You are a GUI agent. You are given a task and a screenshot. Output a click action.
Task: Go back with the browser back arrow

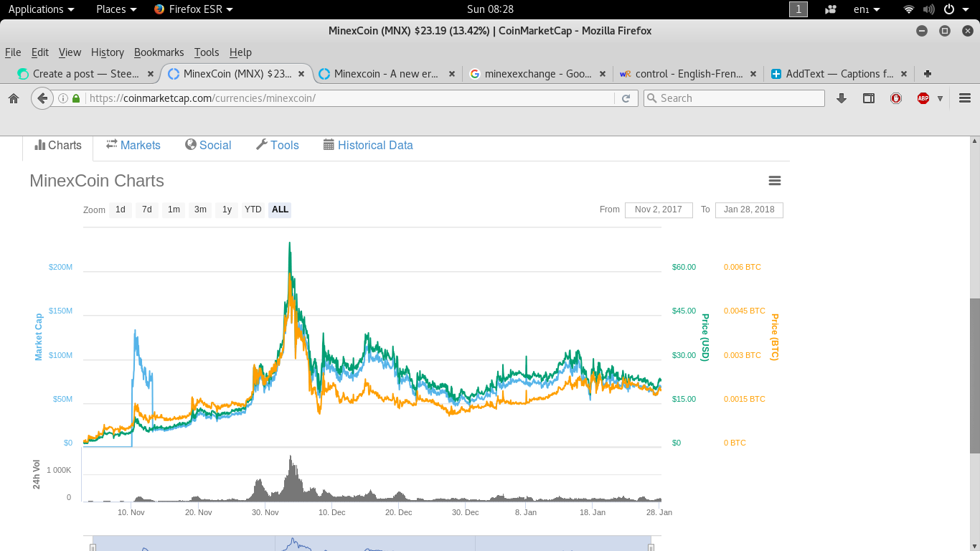42,98
